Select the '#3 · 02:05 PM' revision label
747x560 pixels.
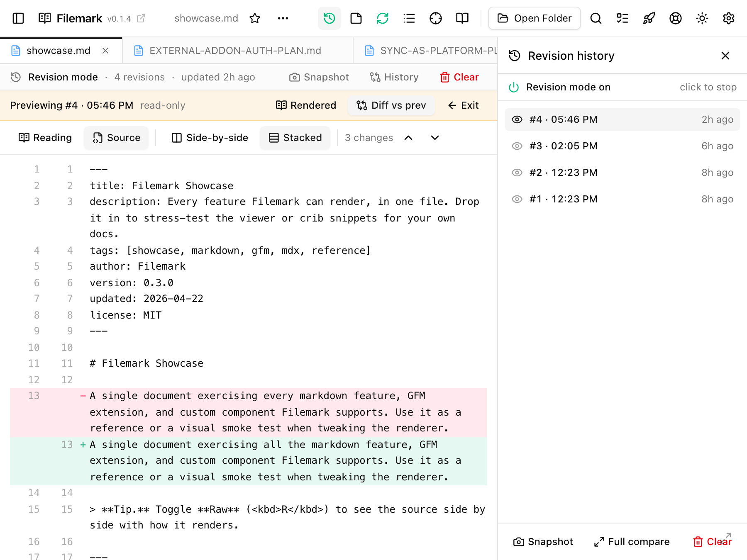(564, 146)
